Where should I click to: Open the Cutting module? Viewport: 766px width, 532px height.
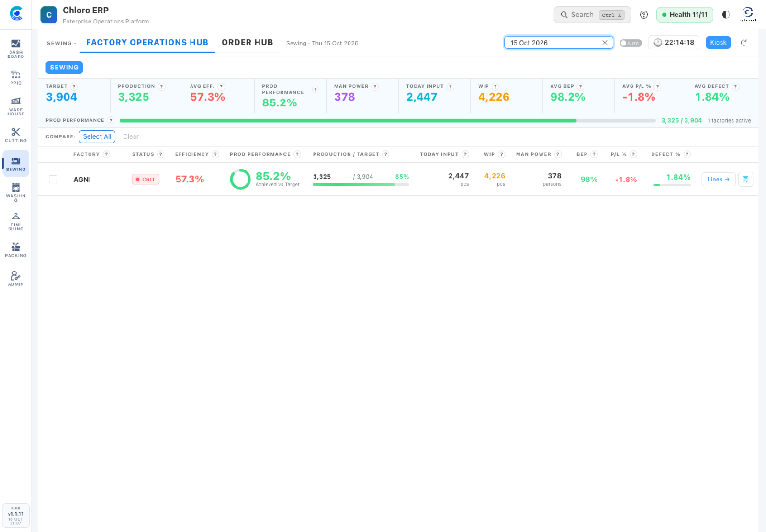pos(16,135)
